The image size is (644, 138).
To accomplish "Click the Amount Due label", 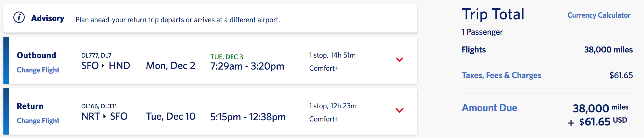I will [x=489, y=108].
